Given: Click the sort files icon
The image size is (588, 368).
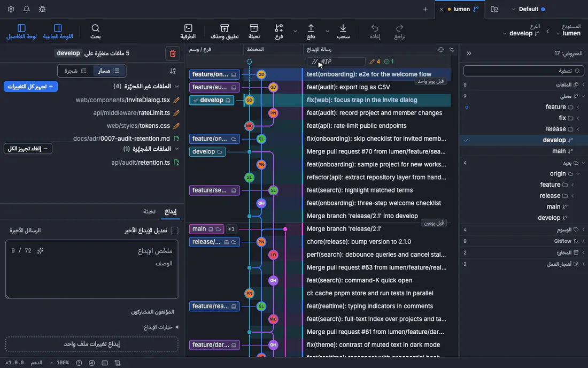Looking at the screenshot, I should (x=173, y=71).
